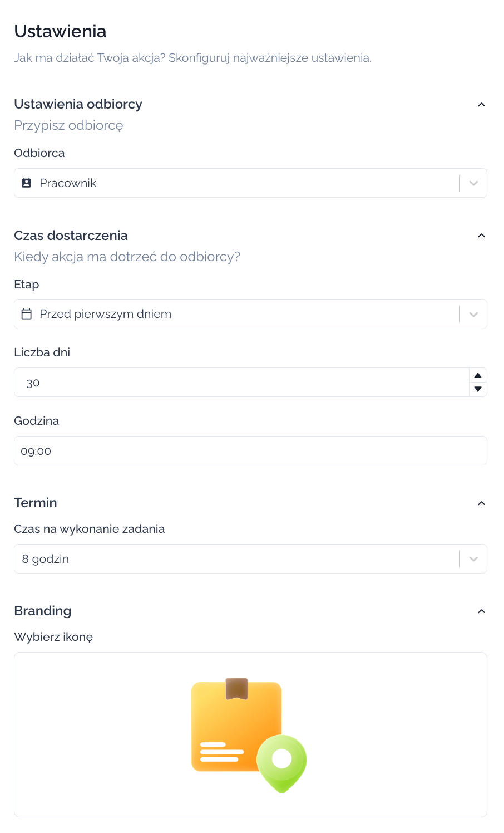Click the package location icon image
This screenshot has width=504, height=833.
pos(249,735)
